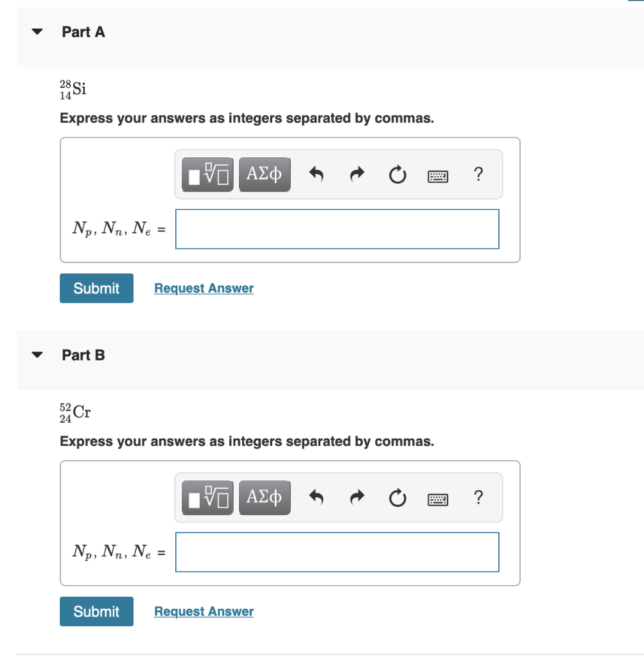Collapse Part A using its disclosure triangle
This screenshot has width=644, height=657.
[x=37, y=30]
